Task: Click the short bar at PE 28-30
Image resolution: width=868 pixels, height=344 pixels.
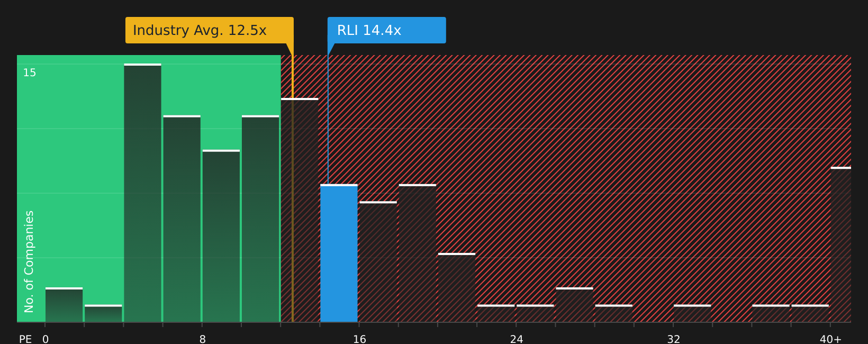Action: 613,313
